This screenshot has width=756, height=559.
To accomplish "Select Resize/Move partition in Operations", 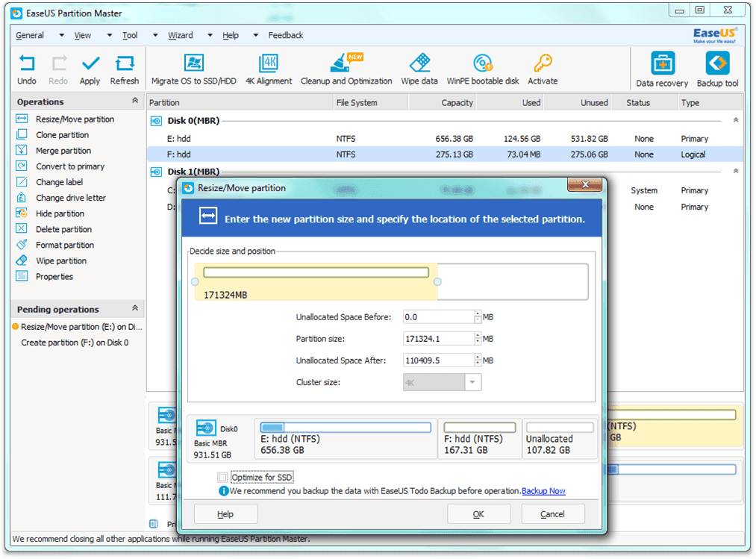I will (x=75, y=119).
